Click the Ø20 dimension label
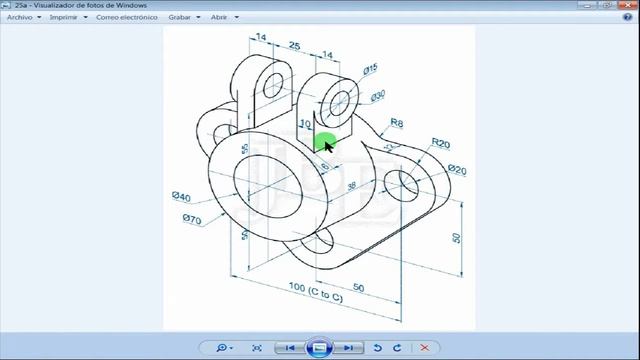640x360 pixels. [x=457, y=169]
